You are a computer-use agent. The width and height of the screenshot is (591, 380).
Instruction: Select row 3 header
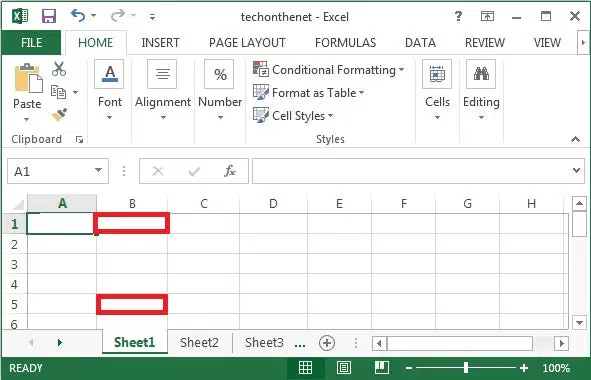[14, 264]
